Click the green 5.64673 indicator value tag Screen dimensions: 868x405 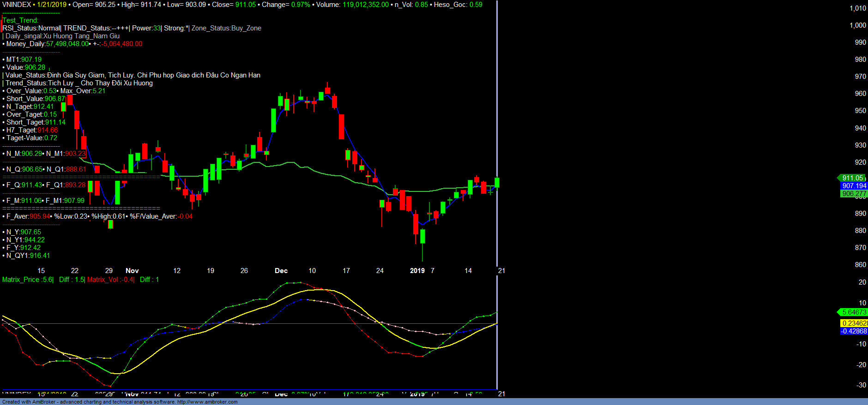coord(854,312)
